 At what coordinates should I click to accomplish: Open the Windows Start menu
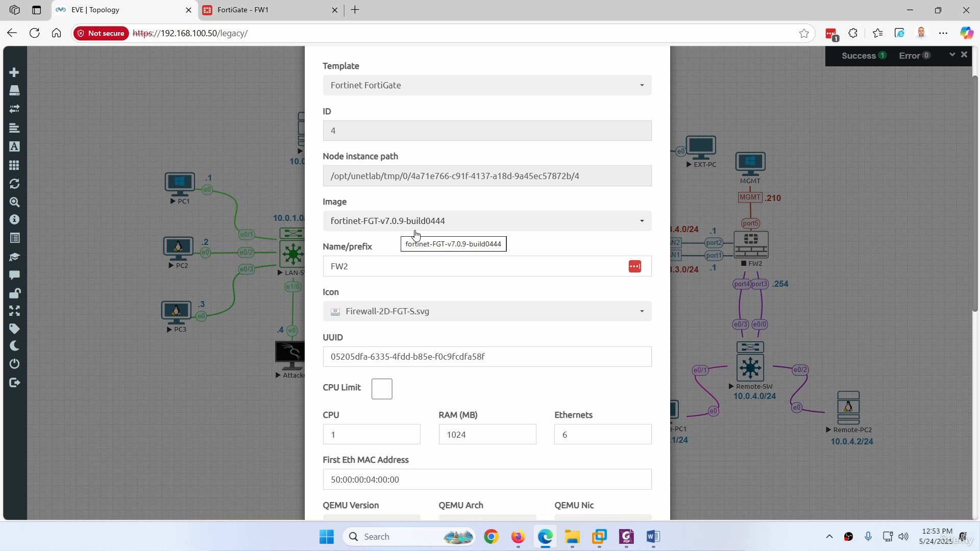pos(327,537)
